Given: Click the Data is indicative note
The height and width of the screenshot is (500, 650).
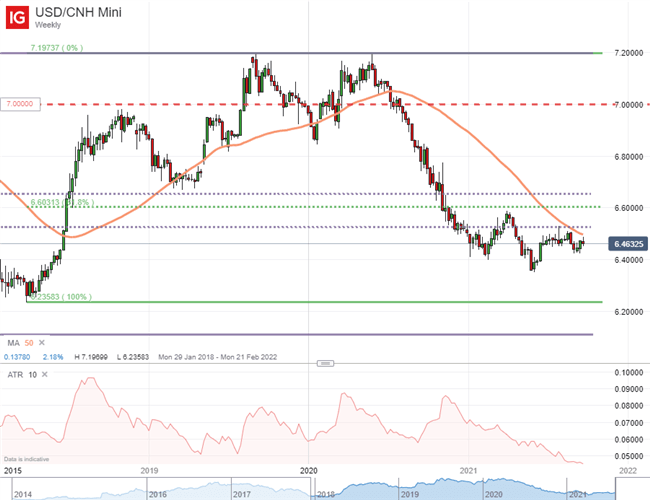Looking at the screenshot, I should point(27,459).
